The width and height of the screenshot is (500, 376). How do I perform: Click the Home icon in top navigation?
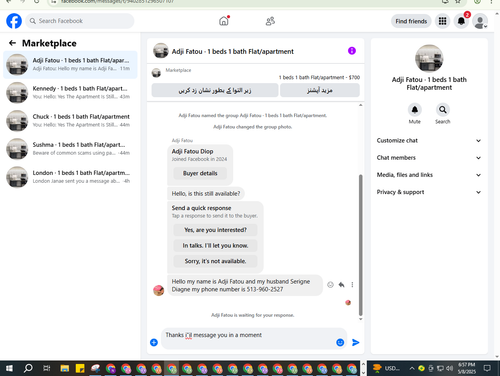224,21
